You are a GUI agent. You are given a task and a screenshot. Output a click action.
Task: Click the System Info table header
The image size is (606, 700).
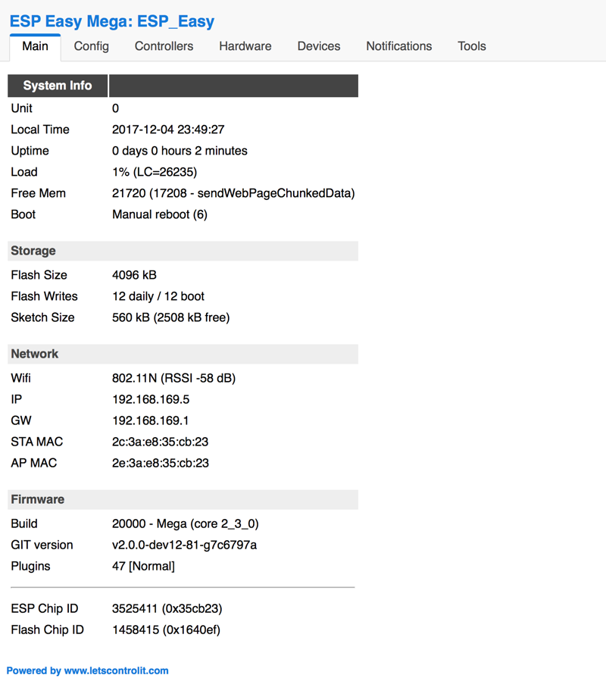(x=57, y=86)
